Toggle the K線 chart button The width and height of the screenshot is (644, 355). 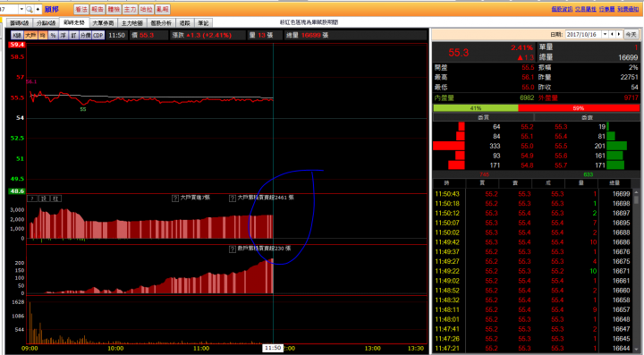(17, 35)
